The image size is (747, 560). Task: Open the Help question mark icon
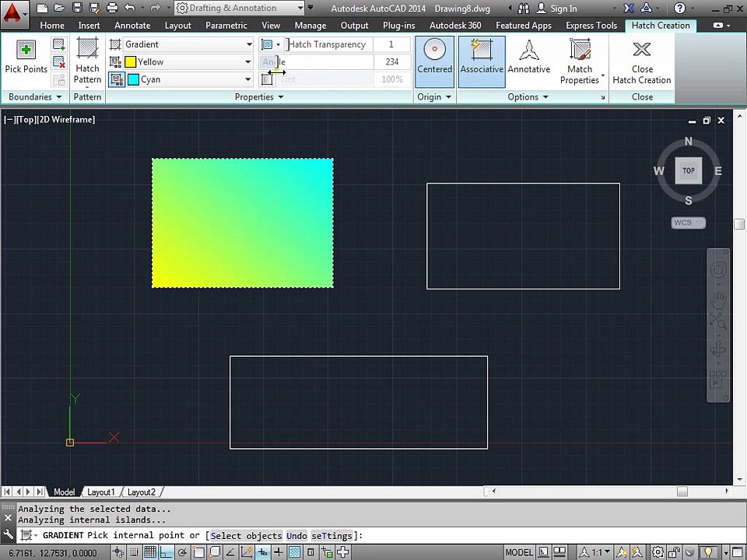coord(680,8)
